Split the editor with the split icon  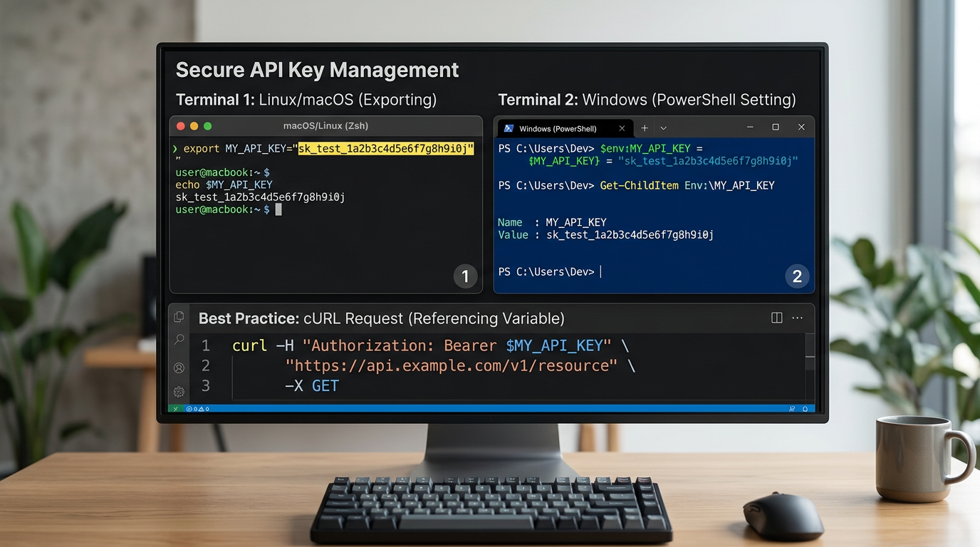click(777, 318)
